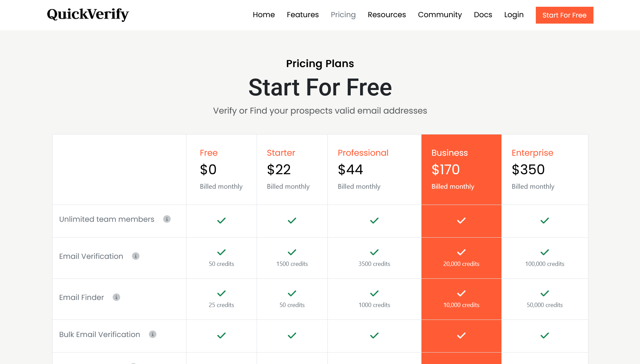Viewport: 640px width, 364px height.
Task: Open the Unlimited team members info tooltip
Action: (167, 219)
